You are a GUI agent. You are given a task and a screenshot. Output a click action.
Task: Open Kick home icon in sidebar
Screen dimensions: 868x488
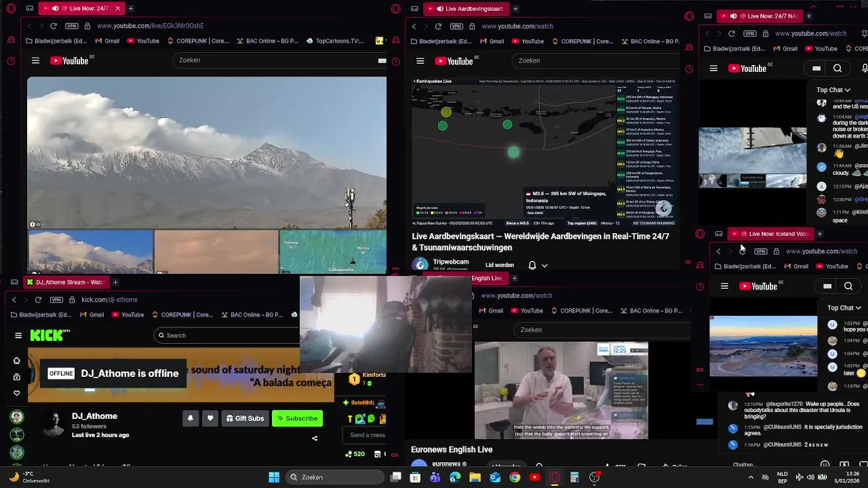pos(17,361)
